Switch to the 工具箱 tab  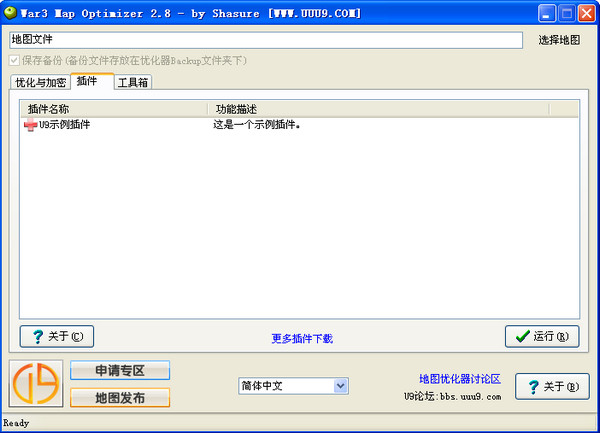tap(133, 82)
